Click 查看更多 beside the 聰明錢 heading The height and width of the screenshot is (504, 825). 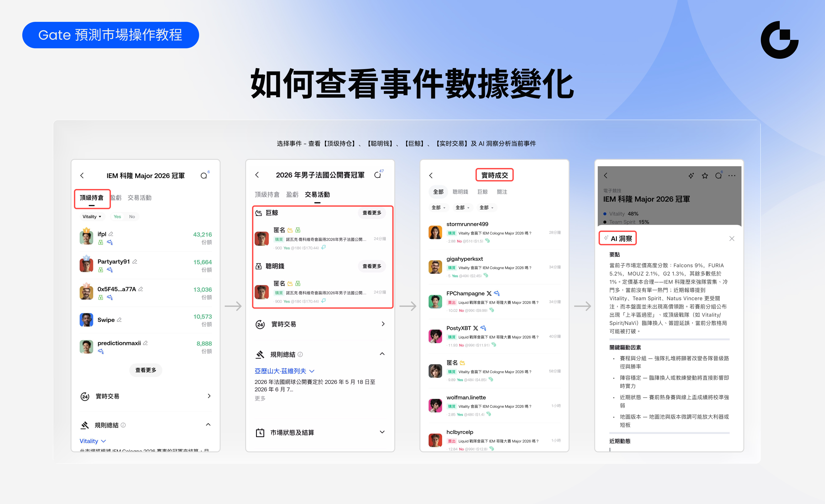click(x=372, y=266)
